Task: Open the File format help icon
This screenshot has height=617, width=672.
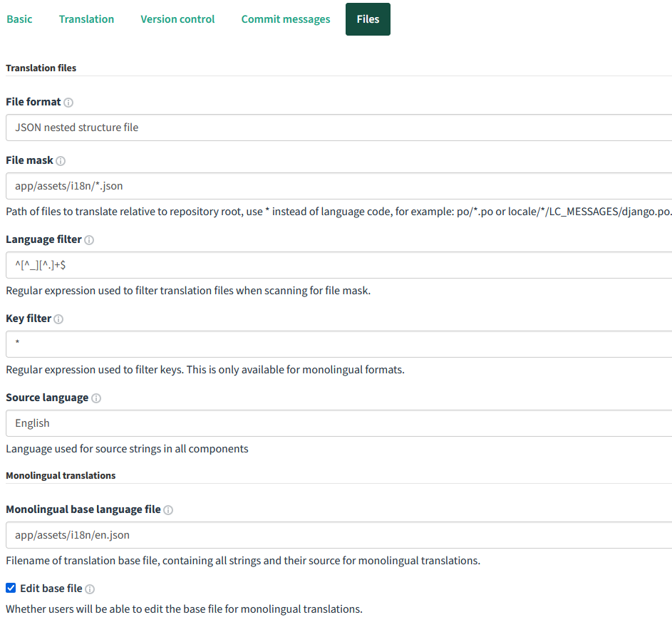Action: [x=68, y=103]
